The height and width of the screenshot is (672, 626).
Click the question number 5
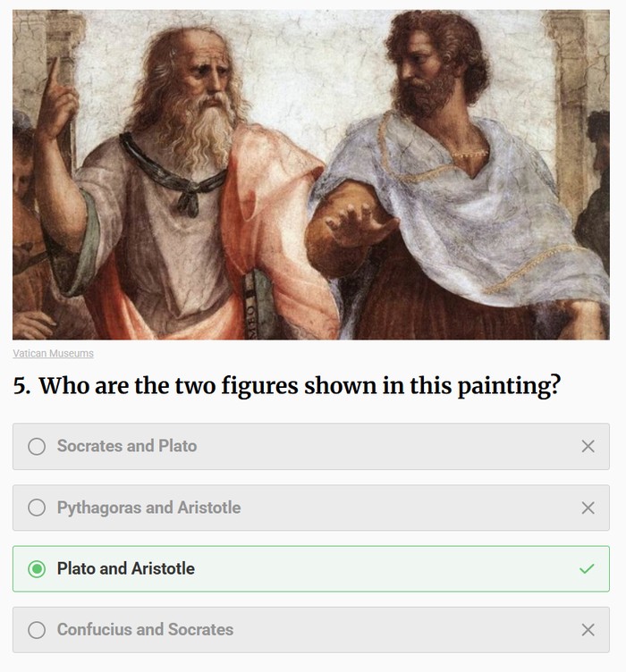(x=21, y=386)
